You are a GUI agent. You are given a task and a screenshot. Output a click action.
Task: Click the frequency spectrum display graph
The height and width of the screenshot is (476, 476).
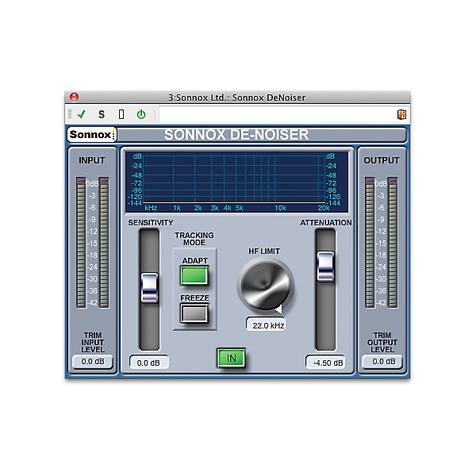pos(236,182)
